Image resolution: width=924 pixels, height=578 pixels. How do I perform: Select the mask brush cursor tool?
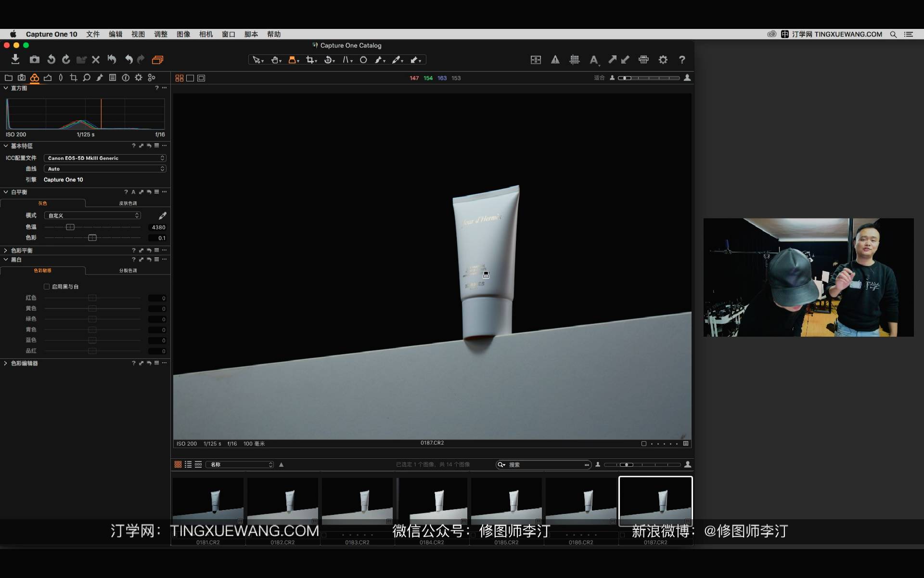pos(380,60)
